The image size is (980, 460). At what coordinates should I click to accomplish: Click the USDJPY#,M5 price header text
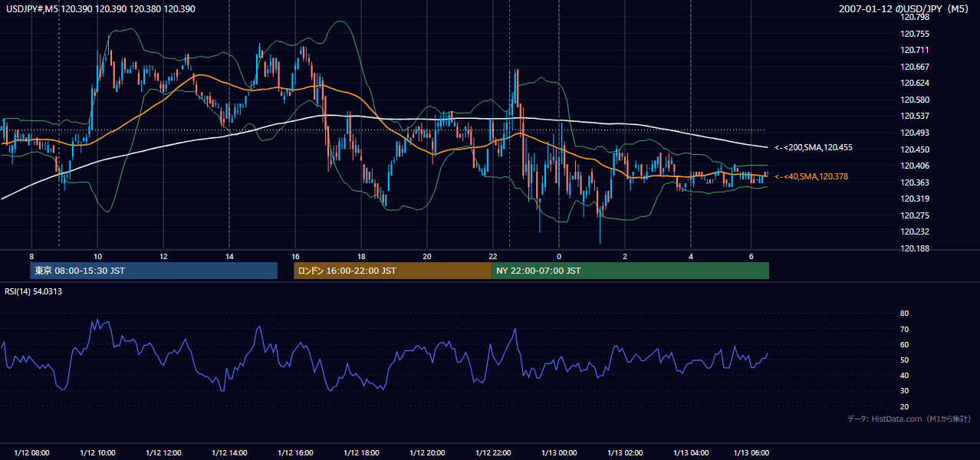100,8
